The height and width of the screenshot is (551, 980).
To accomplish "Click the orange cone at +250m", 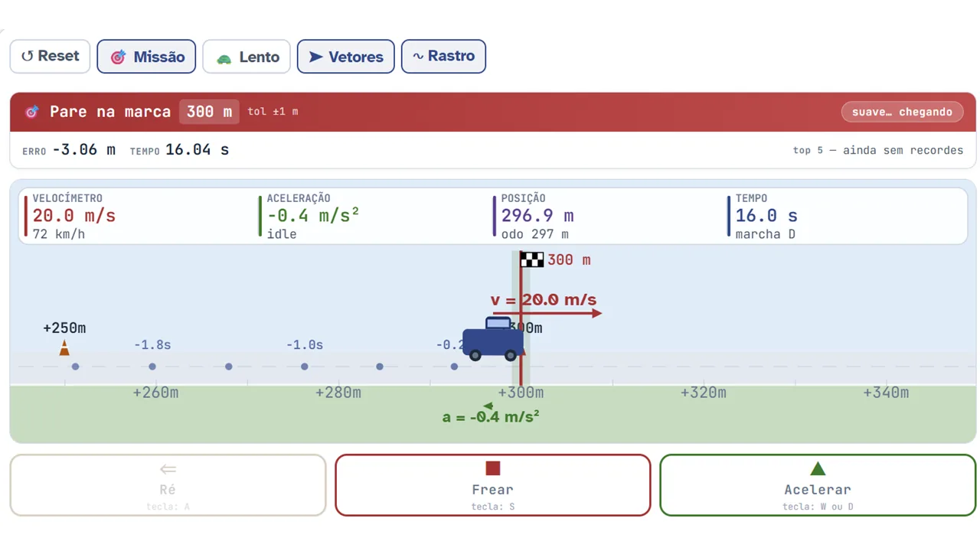I will point(64,348).
